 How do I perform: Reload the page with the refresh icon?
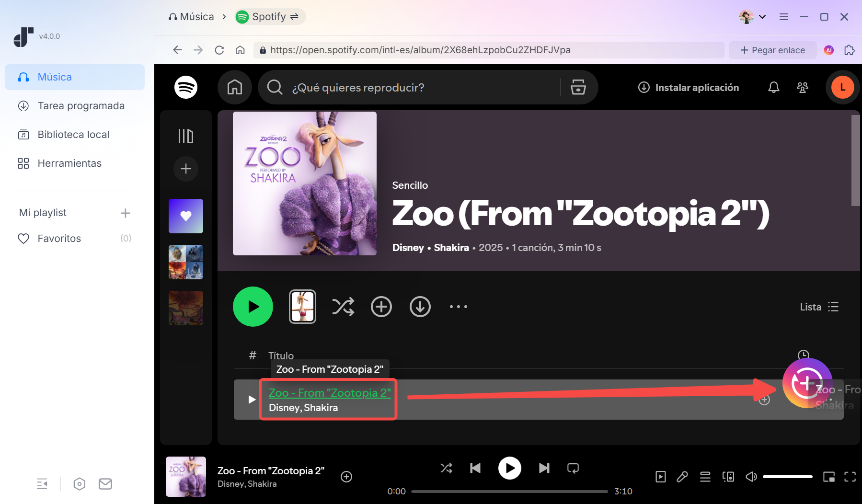click(219, 50)
